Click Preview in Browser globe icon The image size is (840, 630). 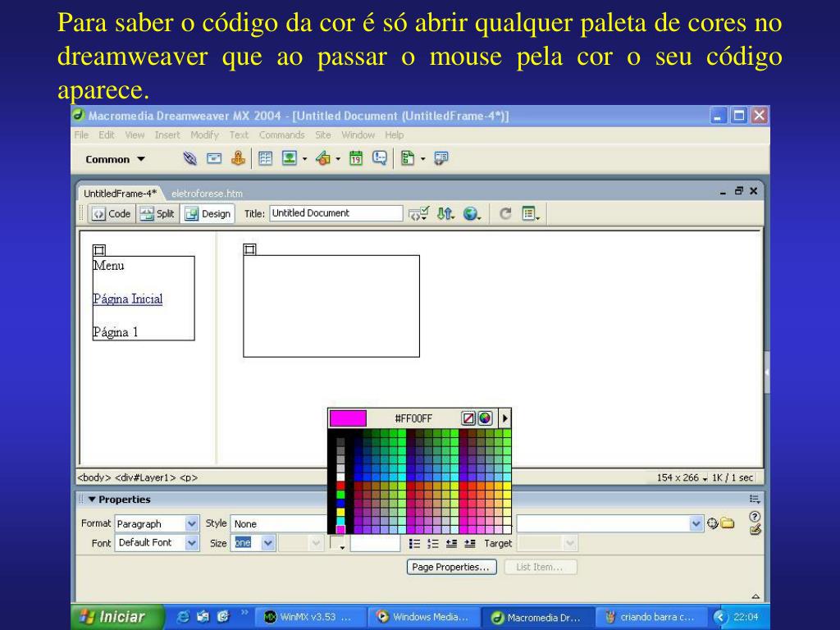472,214
